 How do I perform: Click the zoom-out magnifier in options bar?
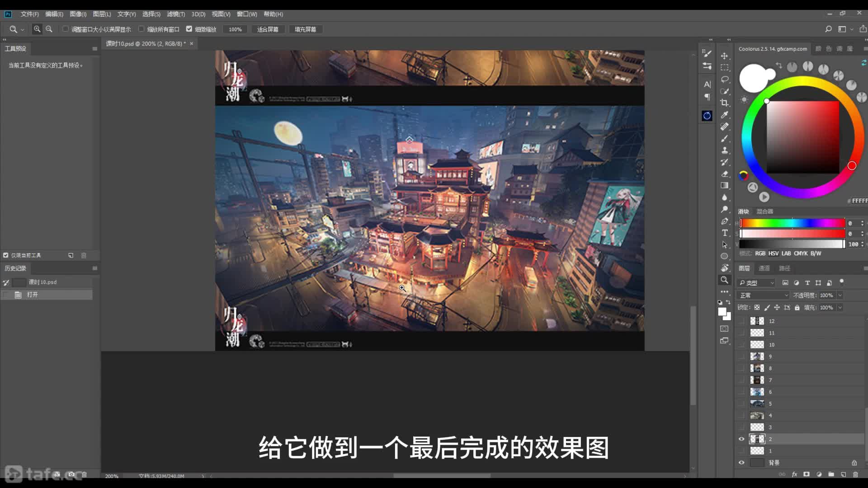49,29
